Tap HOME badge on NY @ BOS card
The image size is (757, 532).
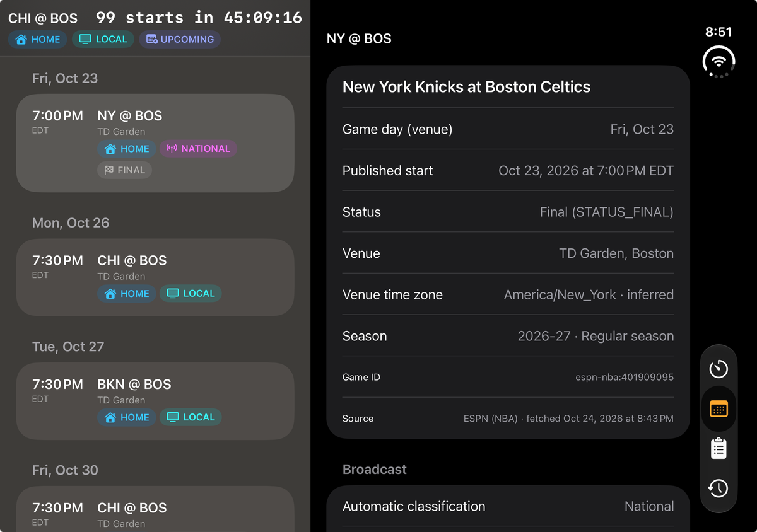pos(127,149)
